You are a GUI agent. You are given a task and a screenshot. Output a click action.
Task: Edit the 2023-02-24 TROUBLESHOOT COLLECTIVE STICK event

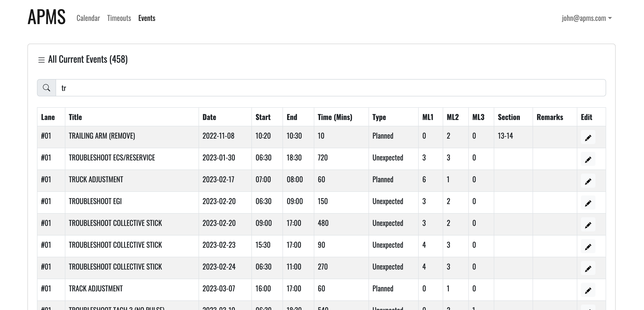[x=588, y=268]
